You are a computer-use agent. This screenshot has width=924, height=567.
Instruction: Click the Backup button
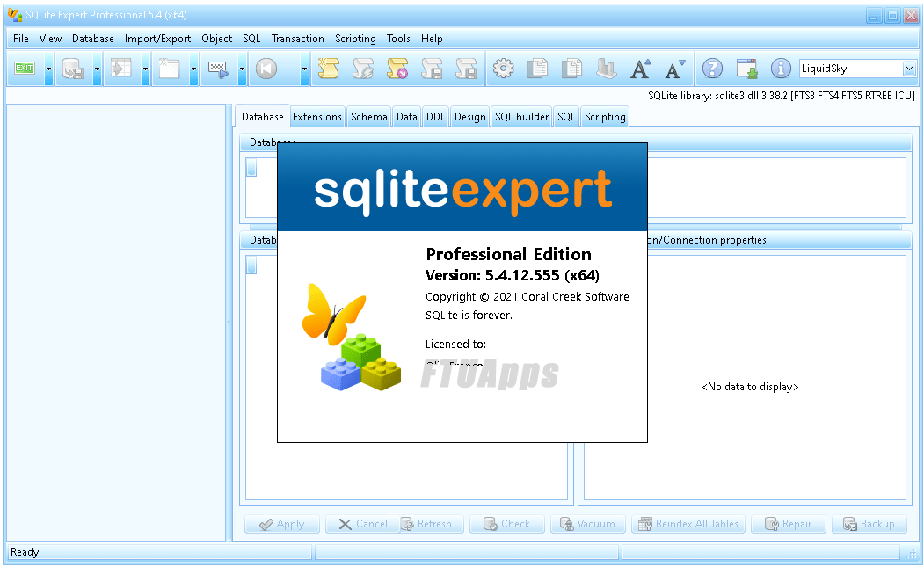tap(869, 524)
